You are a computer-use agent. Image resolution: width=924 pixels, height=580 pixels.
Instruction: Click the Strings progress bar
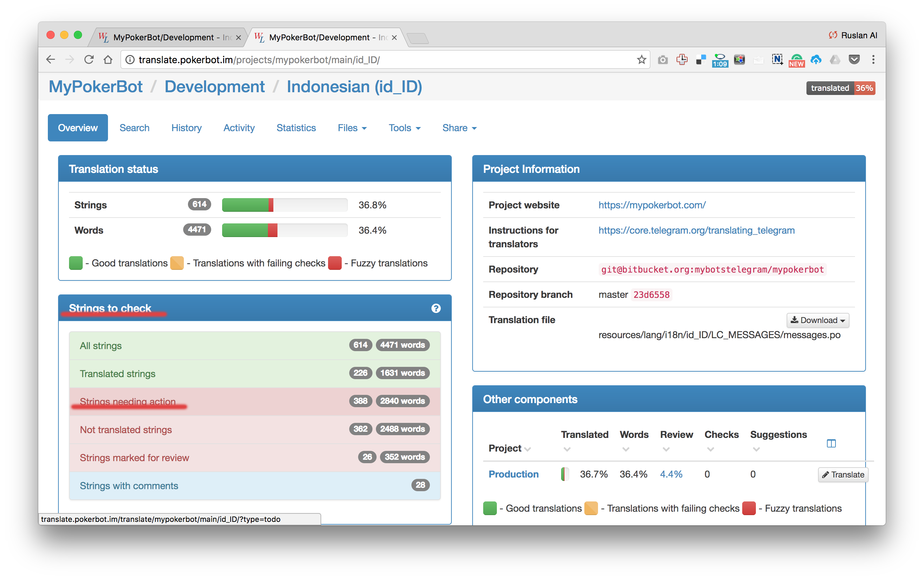[284, 205]
